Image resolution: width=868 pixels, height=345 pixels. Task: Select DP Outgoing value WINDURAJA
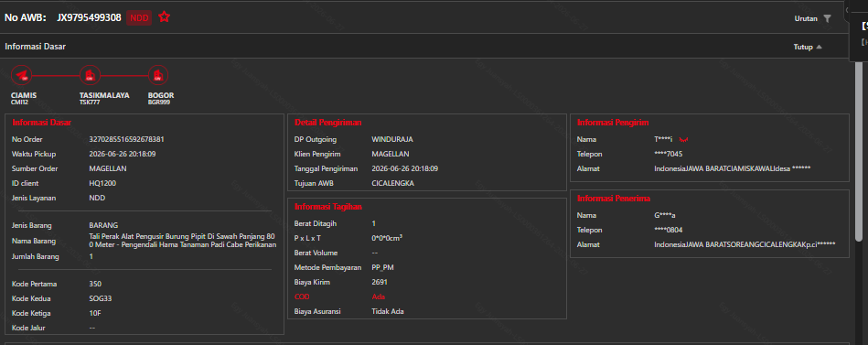click(x=392, y=139)
